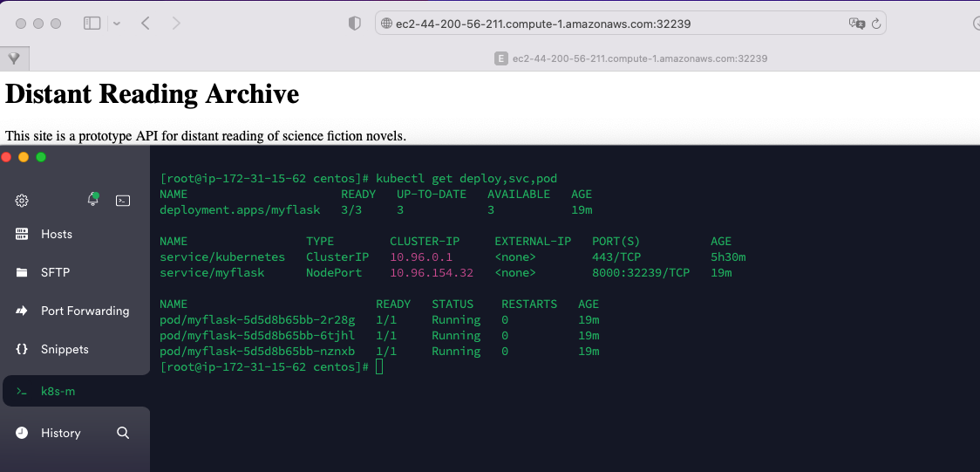Click service/kubernetes in terminal output
Screen dimensions: 980x472
pos(222,257)
